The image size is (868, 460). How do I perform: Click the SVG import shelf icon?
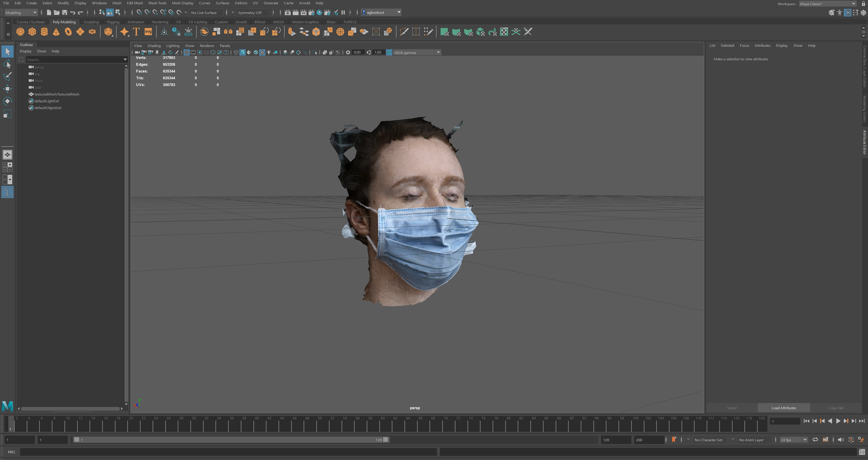pyautogui.click(x=148, y=32)
